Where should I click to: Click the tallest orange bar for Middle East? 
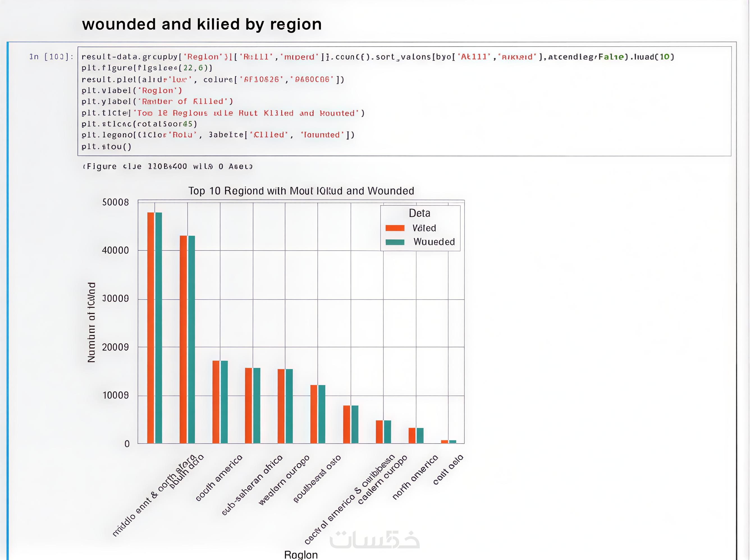pos(150,328)
